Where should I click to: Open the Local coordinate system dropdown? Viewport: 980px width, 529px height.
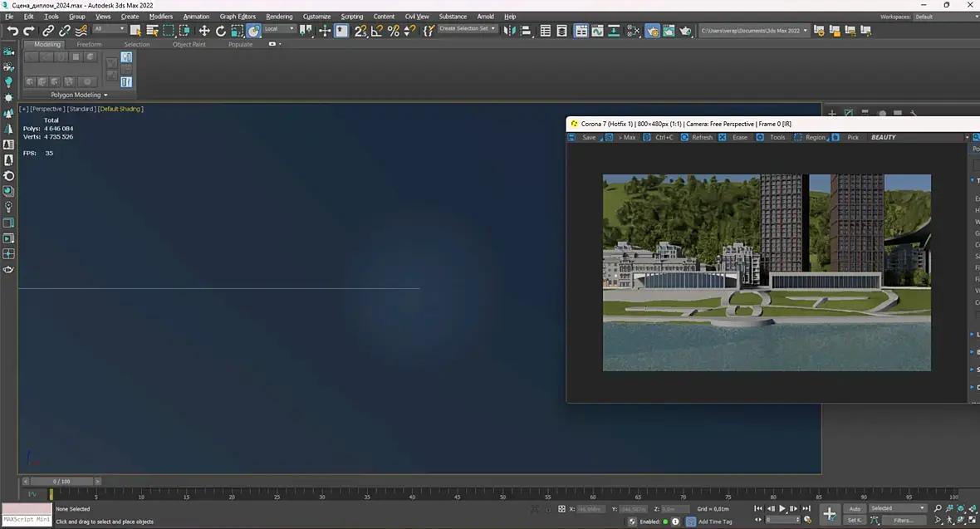279,29
